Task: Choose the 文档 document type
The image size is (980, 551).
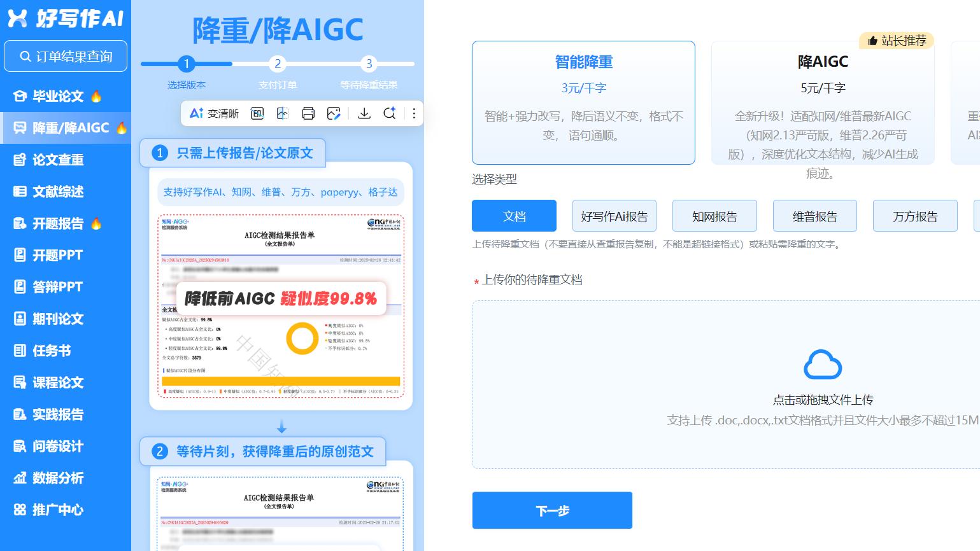Action: [513, 216]
